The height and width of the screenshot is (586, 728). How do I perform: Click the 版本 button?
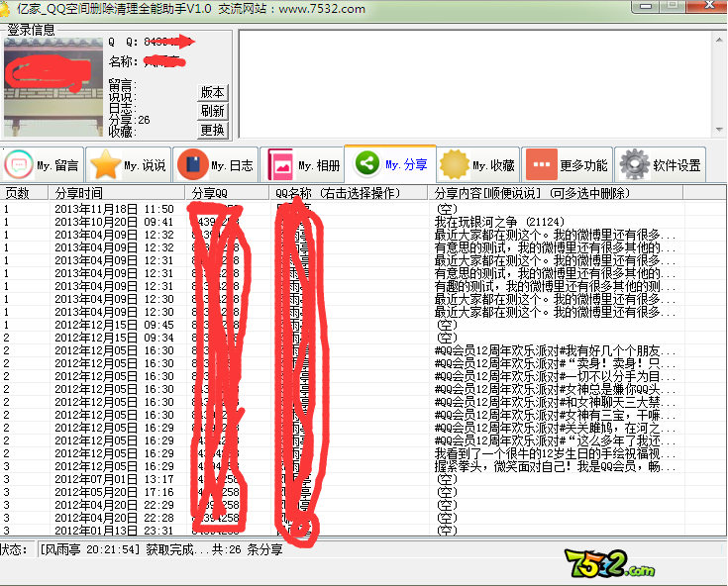tap(213, 93)
